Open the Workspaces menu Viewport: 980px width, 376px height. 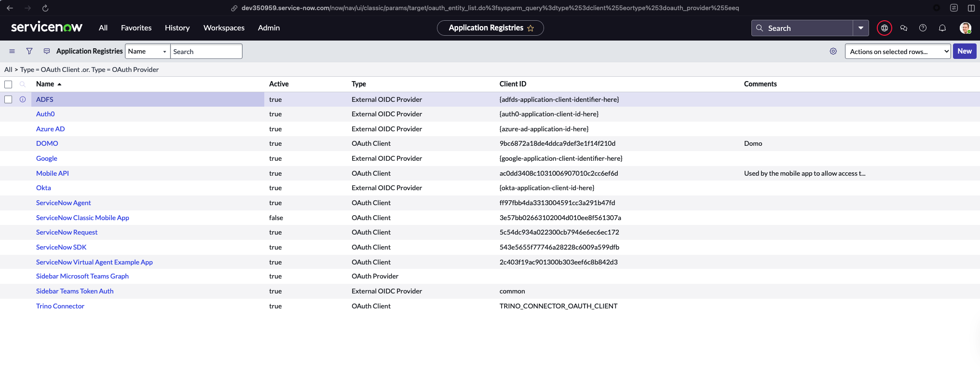point(224,28)
